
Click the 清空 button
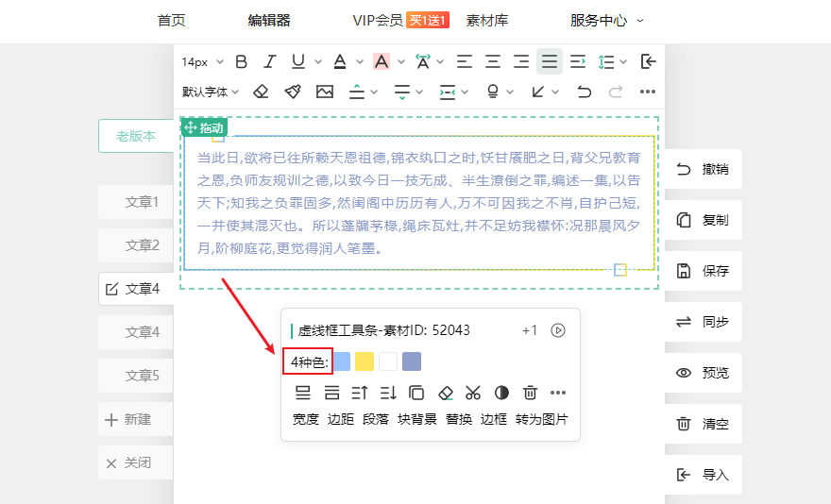pyautogui.click(x=704, y=424)
